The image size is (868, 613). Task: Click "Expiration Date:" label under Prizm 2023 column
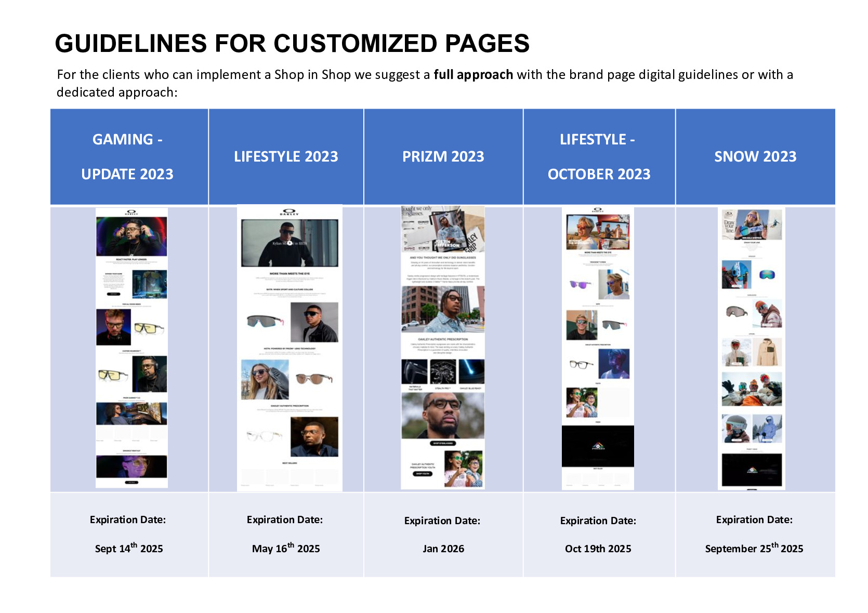coord(442,521)
